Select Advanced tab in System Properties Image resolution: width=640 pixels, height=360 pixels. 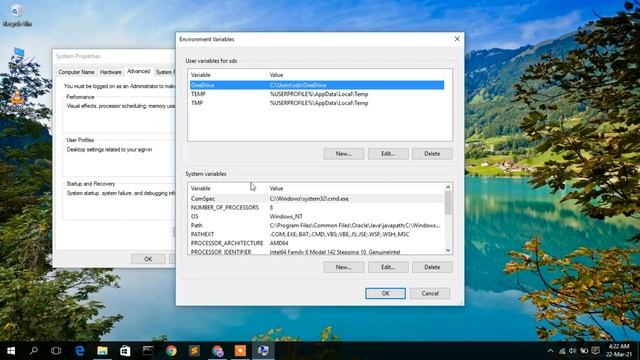pos(138,71)
